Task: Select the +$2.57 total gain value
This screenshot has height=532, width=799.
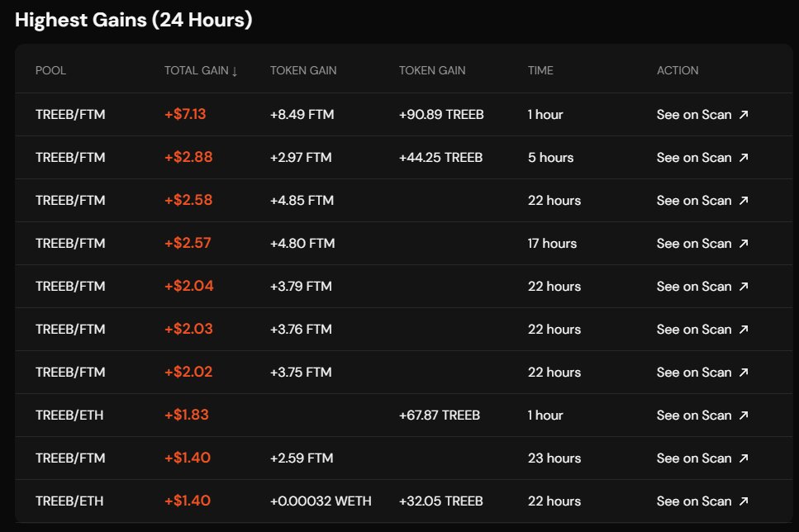Action: (x=188, y=243)
